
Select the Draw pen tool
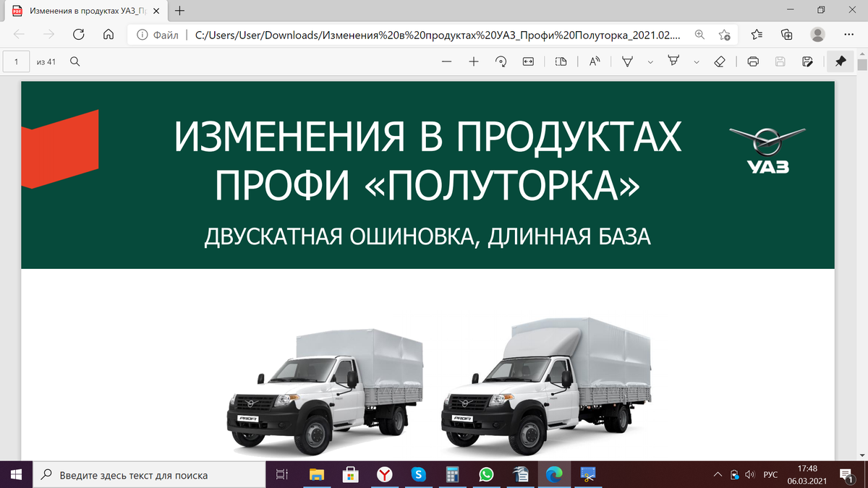tap(628, 62)
